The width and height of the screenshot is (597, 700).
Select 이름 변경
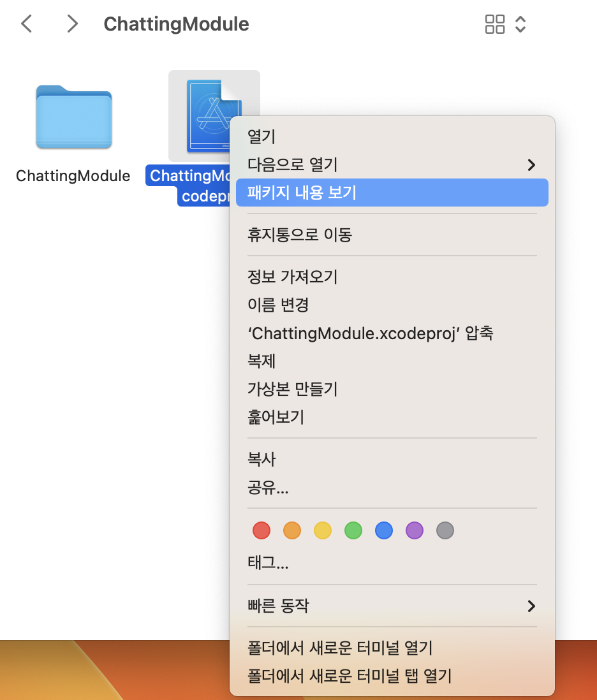(392, 305)
